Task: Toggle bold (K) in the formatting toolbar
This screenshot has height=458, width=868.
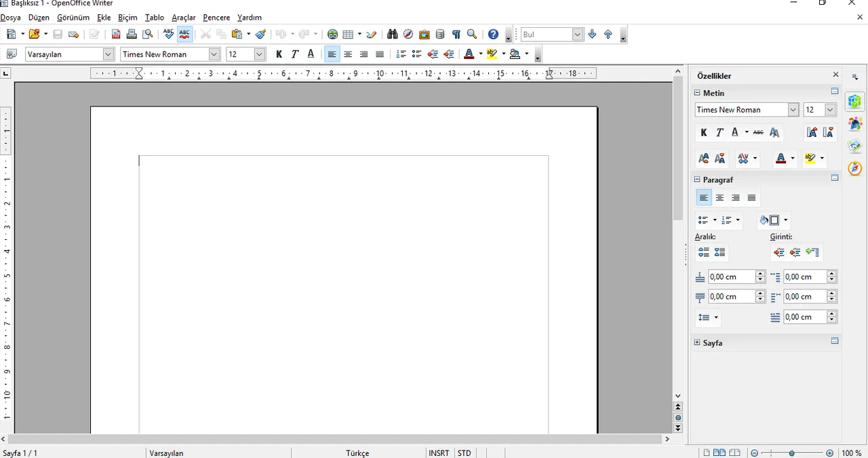Action: coord(279,54)
